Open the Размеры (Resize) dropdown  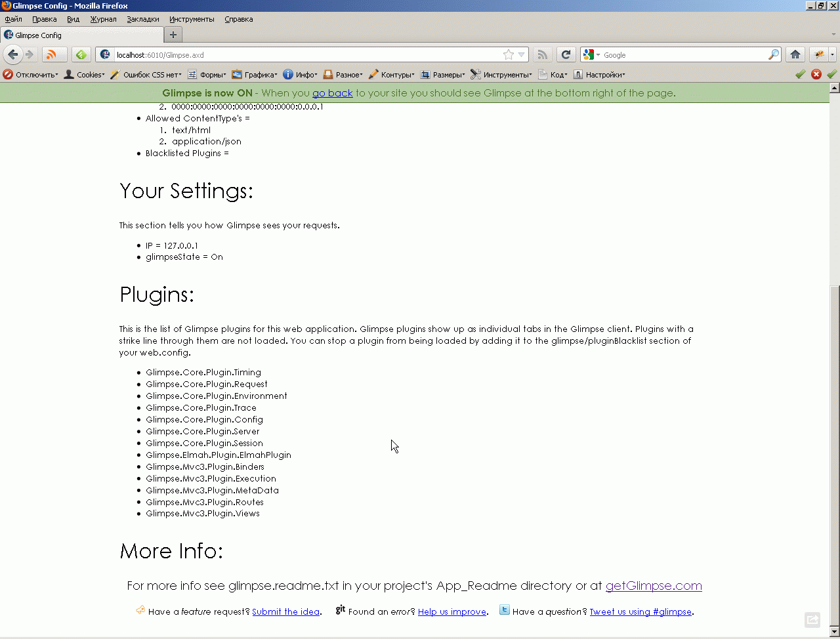442,75
